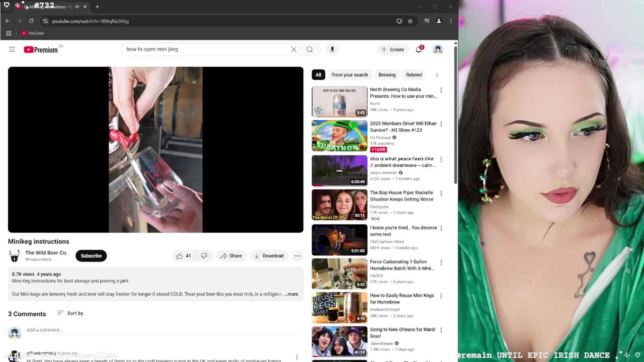Screen dimensions: 644x362
Task: Select the All filter chip
Action: click(318, 75)
